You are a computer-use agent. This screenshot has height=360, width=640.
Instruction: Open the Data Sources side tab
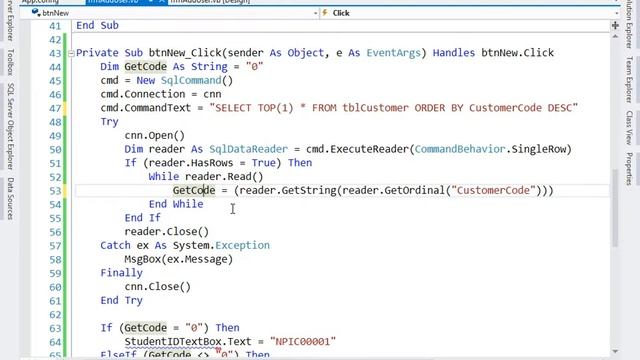[11, 199]
